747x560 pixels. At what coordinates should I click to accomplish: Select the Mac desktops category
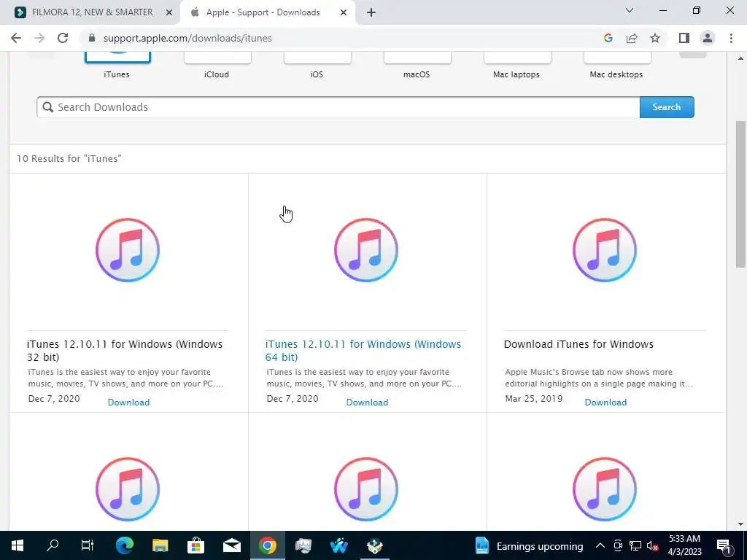(616, 66)
